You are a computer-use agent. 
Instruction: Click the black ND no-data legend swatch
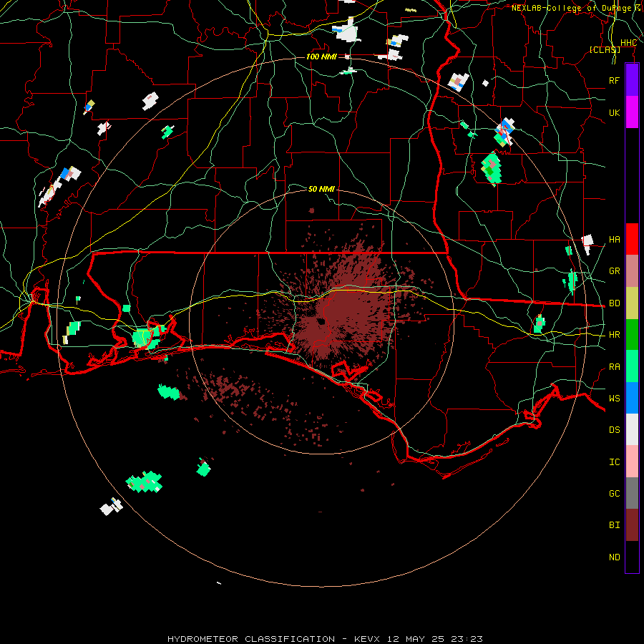click(x=632, y=557)
